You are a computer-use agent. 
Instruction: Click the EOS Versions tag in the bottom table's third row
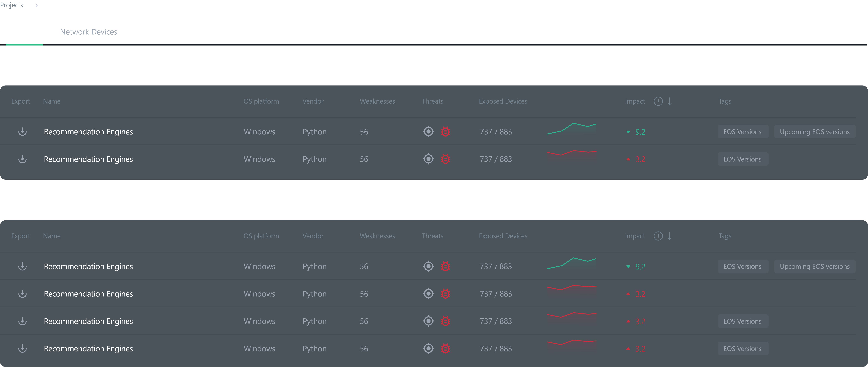(x=743, y=321)
